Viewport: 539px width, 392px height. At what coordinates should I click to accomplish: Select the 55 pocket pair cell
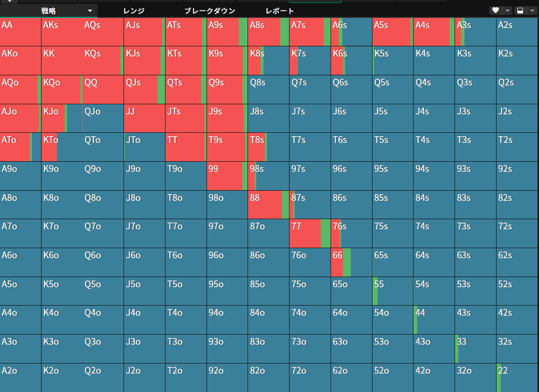(393, 291)
